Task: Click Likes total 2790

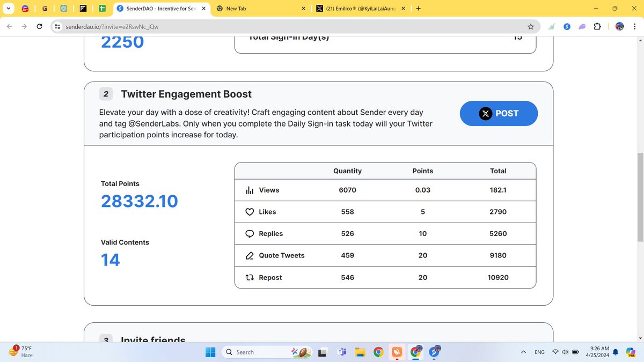Action: tap(498, 212)
